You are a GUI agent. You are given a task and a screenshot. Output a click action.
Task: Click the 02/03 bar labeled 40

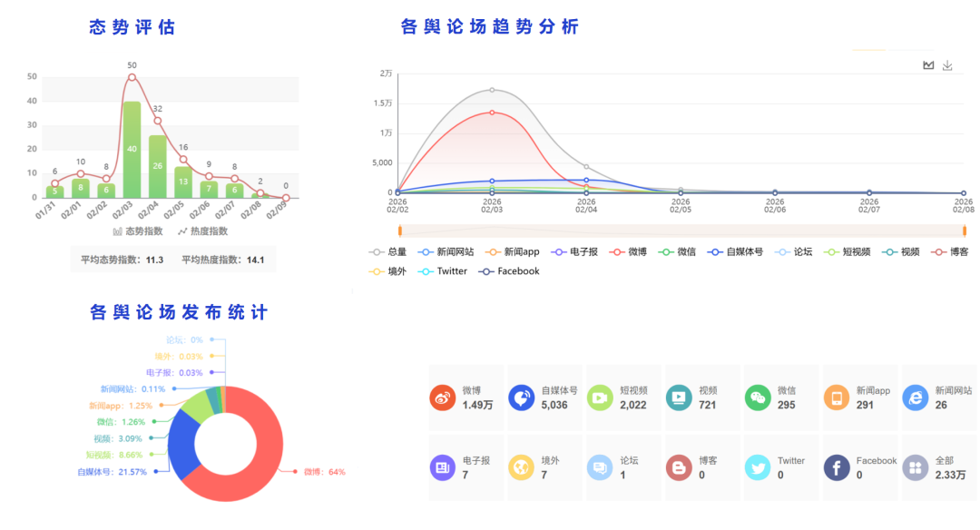(132, 150)
